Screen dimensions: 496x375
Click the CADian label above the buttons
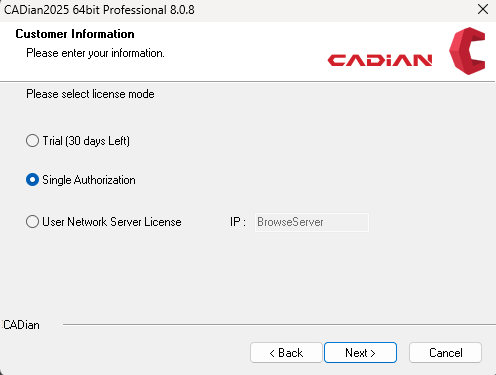pos(21,325)
